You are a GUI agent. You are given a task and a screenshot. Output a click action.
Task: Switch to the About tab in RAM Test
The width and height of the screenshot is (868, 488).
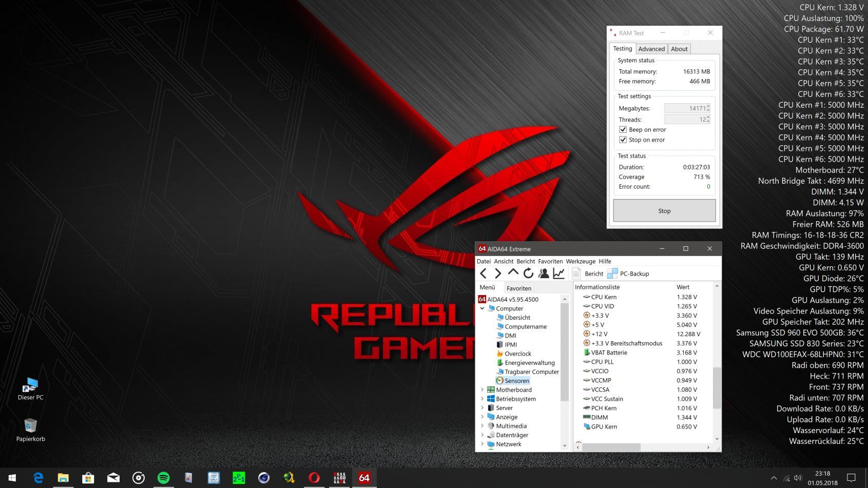[x=679, y=49]
